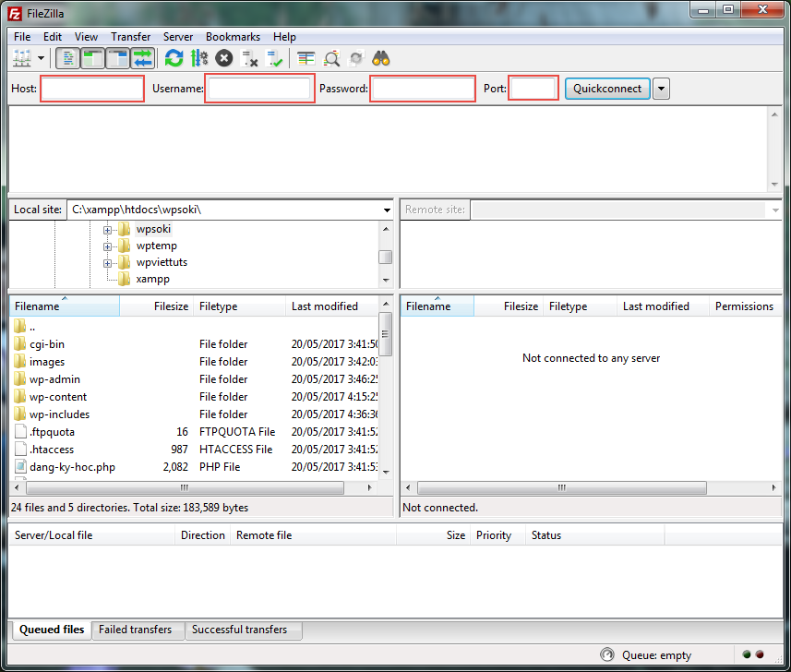This screenshot has height=672, width=791.
Task: Select the images folder
Action: tap(47, 362)
